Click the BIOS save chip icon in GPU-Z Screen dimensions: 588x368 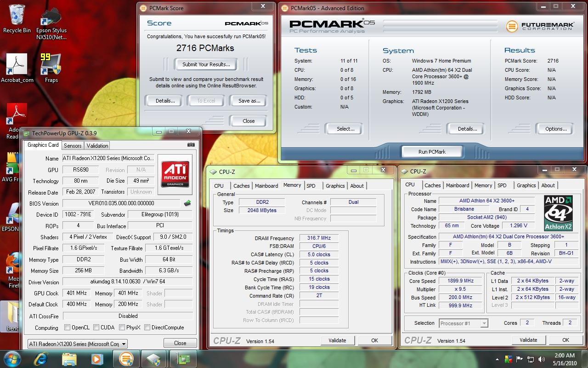pyautogui.click(x=187, y=203)
